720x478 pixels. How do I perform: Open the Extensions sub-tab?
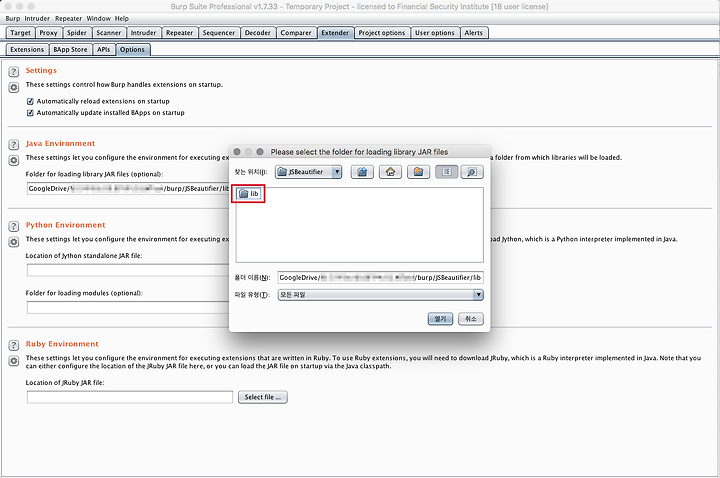coord(27,50)
